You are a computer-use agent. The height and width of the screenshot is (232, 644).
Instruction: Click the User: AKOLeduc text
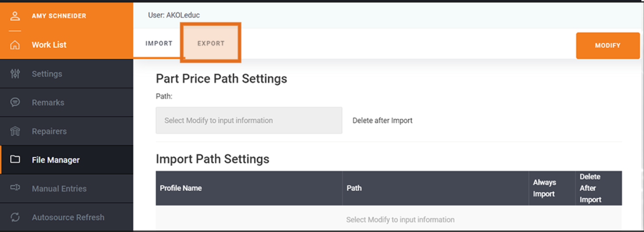pos(174,15)
